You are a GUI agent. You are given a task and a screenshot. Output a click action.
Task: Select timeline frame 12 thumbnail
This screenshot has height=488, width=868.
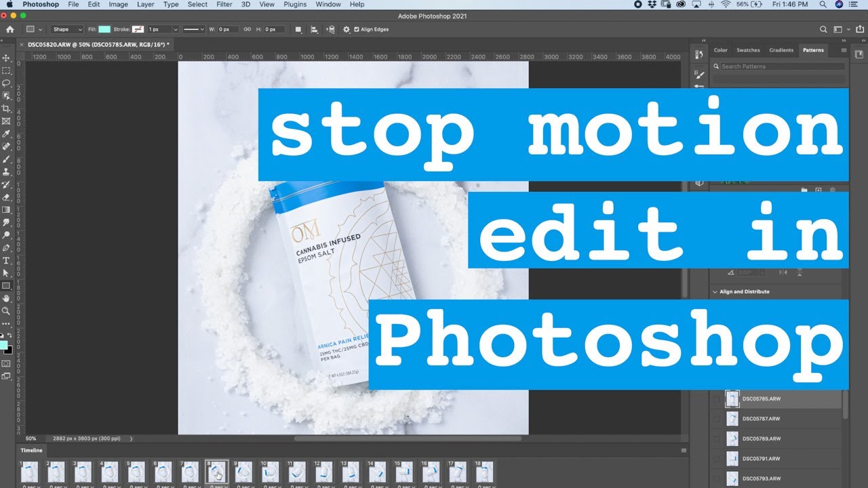[x=324, y=472]
